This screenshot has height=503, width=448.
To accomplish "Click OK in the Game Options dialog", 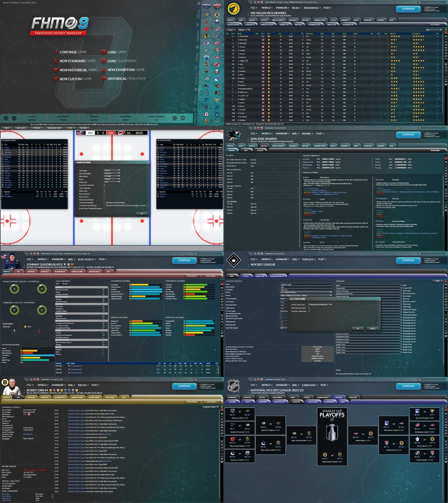I will (x=142, y=213).
